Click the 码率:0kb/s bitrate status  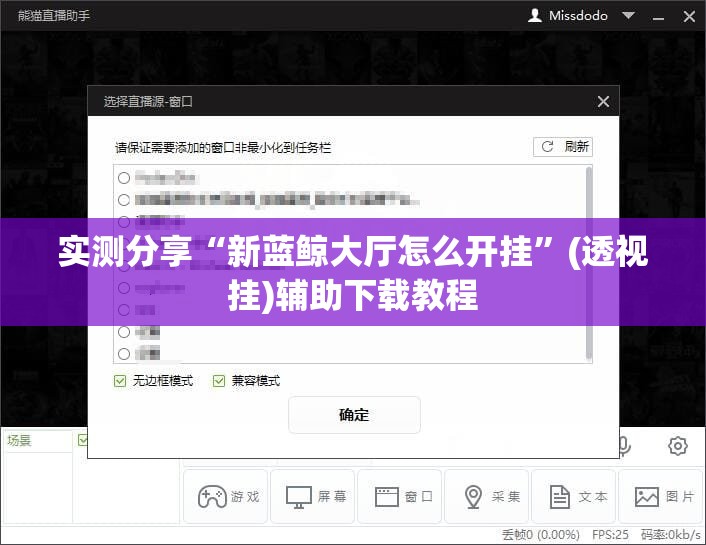pos(671,535)
